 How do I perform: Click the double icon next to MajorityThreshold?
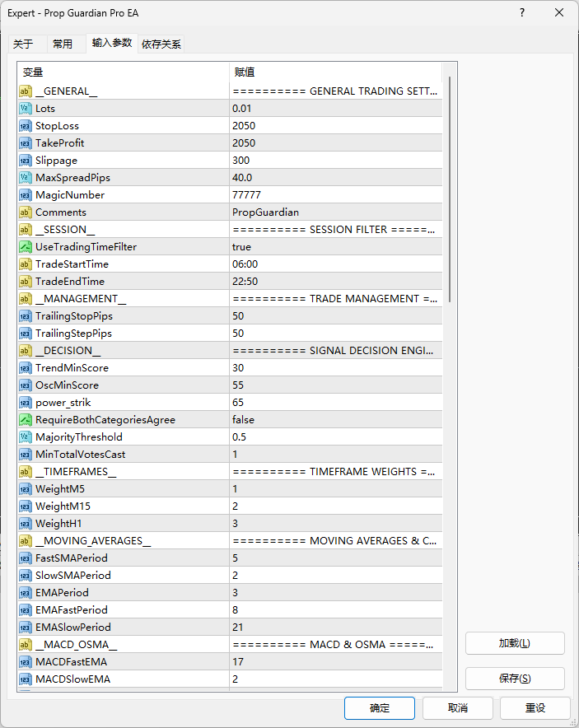tap(25, 437)
